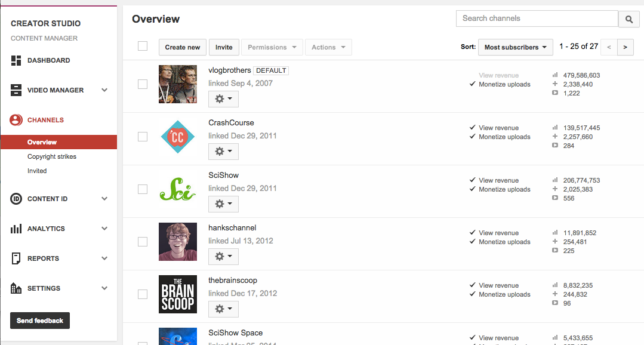Toggle View revenue for CrashCourse
The width and height of the screenshot is (644, 345).
pos(494,128)
